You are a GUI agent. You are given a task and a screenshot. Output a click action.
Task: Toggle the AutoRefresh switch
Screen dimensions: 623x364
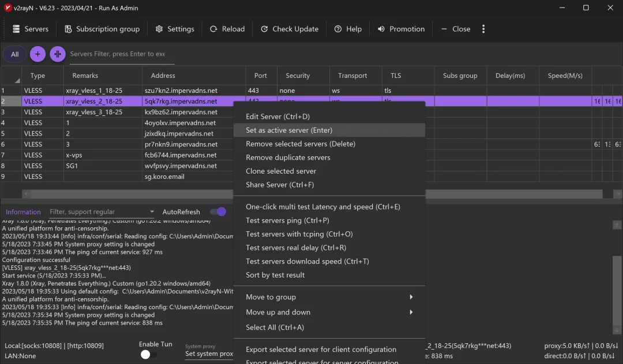tap(218, 212)
